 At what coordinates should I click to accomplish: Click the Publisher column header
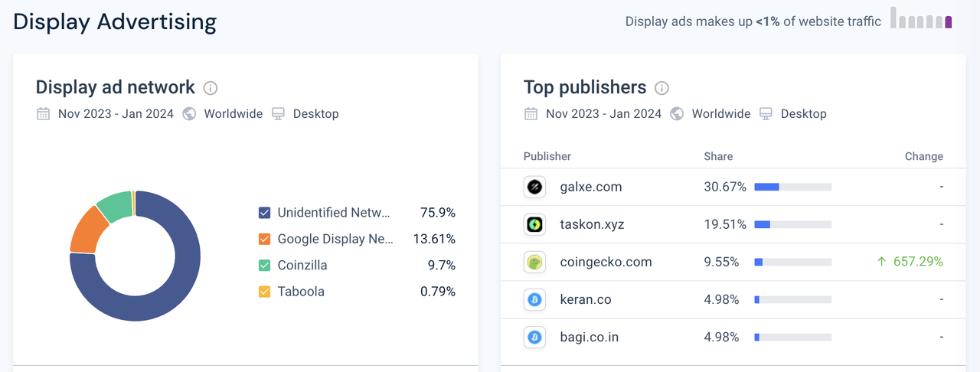coord(547,156)
